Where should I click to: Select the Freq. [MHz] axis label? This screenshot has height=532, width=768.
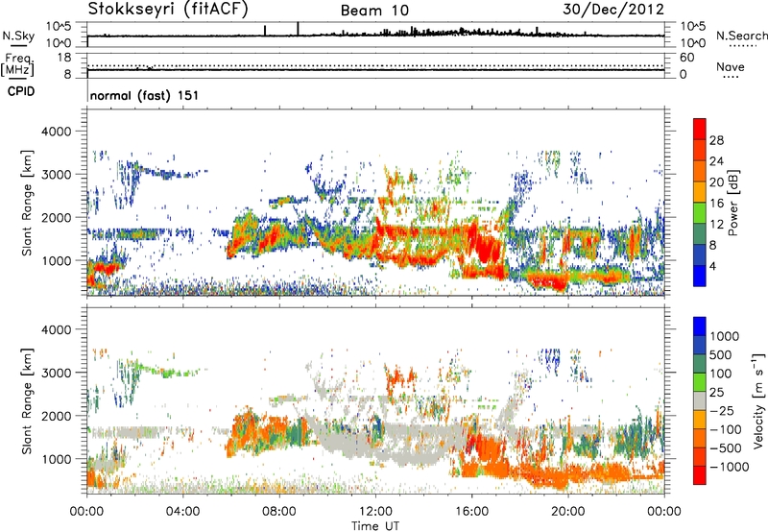(x=18, y=65)
